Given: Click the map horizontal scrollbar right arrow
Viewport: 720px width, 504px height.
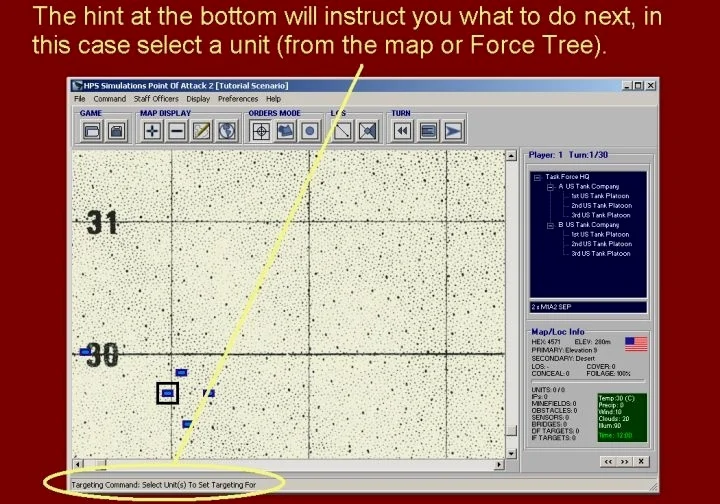Looking at the screenshot, I should tap(499, 465).
